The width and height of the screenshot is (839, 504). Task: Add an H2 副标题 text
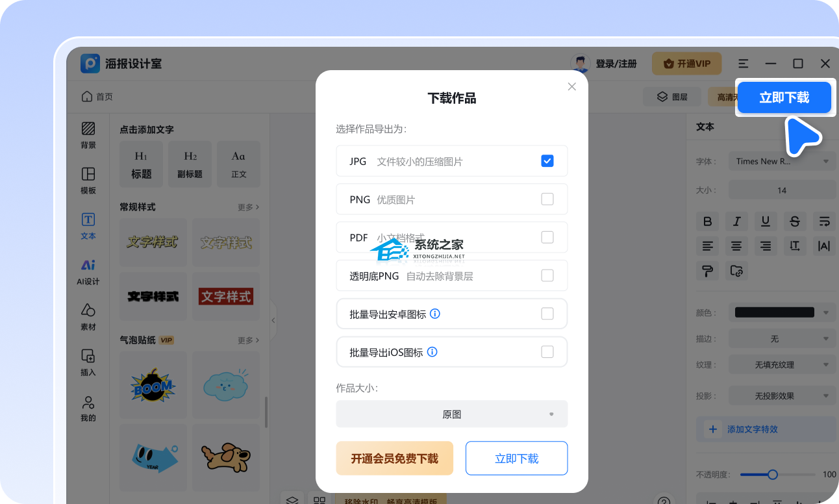pos(190,165)
